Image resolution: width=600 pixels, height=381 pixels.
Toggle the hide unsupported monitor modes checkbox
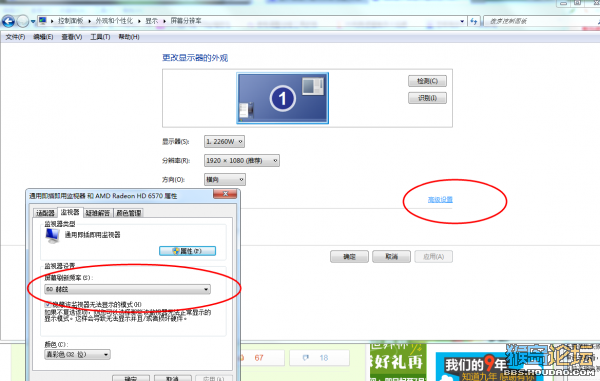pyautogui.click(x=48, y=305)
